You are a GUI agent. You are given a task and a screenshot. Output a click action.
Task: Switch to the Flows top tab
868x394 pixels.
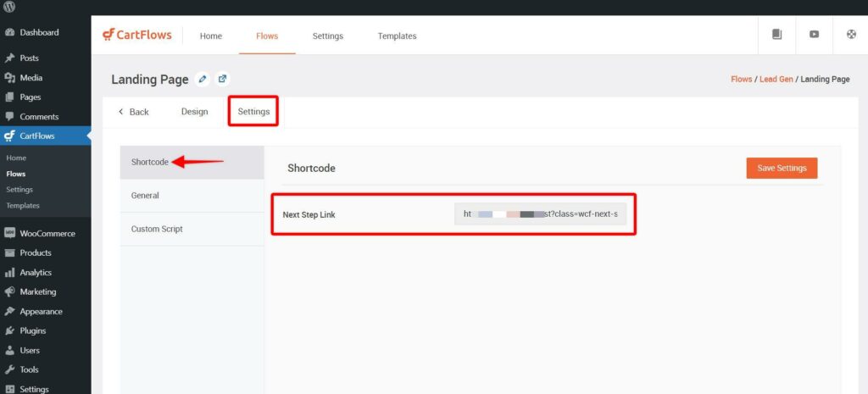[x=267, y=36]
